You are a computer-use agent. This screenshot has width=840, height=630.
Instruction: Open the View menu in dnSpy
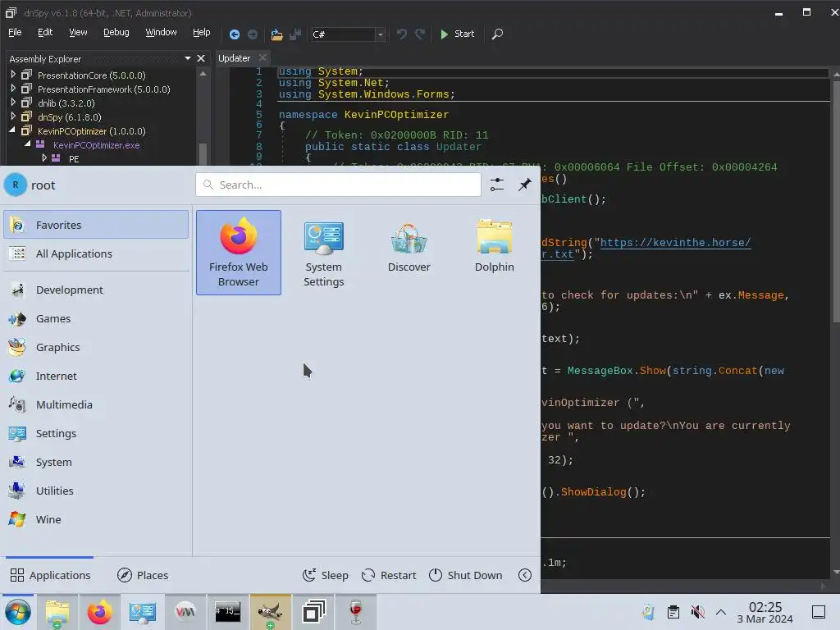(78, 32)
